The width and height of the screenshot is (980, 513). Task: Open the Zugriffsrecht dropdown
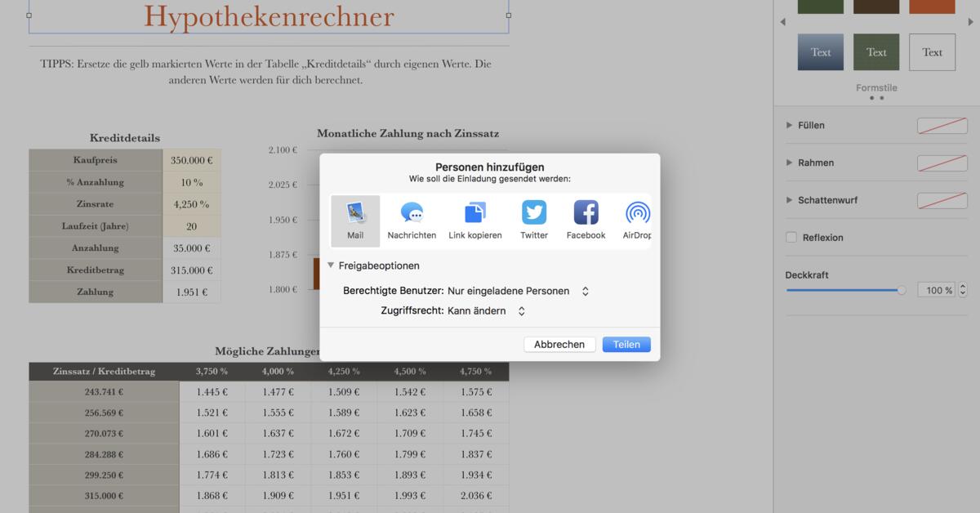coord(521,310)
